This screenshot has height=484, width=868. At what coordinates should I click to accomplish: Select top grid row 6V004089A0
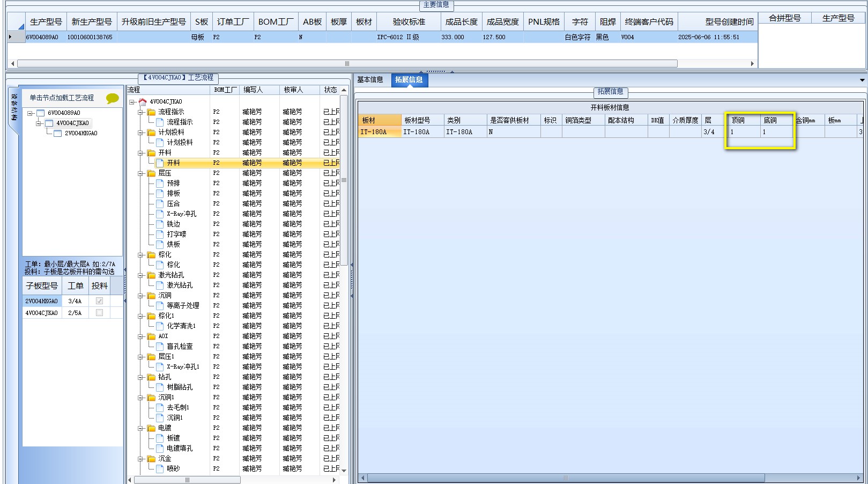(x=383, y=37)
